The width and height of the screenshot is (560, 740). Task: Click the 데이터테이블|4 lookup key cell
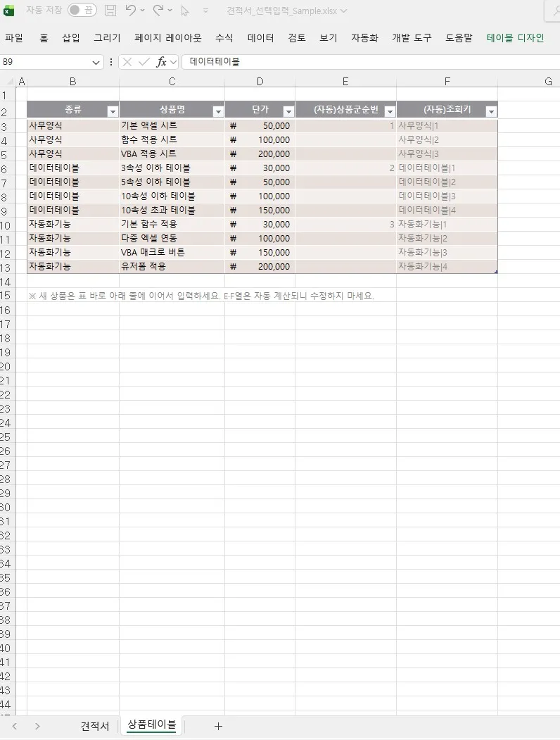point(447,210)
